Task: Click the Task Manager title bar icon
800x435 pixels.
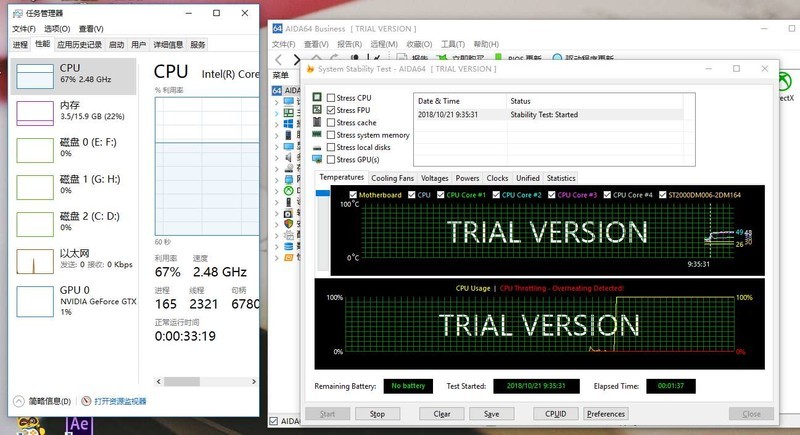Action: [18, 13]
